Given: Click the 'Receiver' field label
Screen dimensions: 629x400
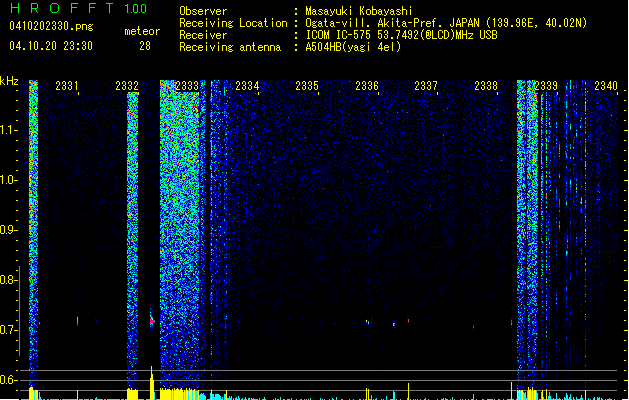Looking at the screenshot, I should tap(203, 35).
